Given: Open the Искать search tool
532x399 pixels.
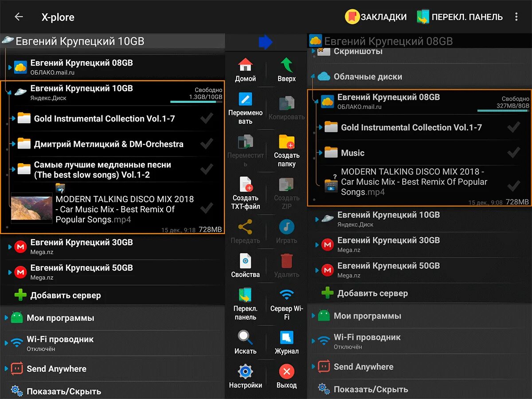Looking at the screenshot, I should pyautogui.click(x=245, y=342).
